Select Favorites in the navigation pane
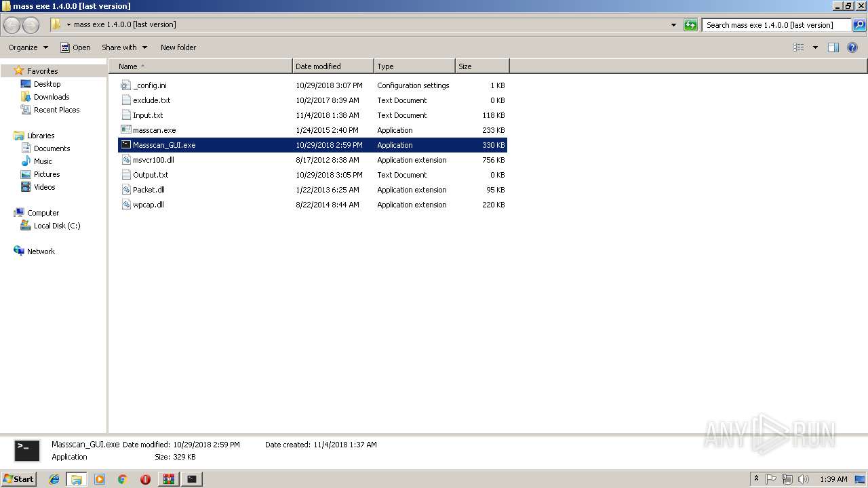The height and width of the screenshot is (488, 868). point(42,71)
